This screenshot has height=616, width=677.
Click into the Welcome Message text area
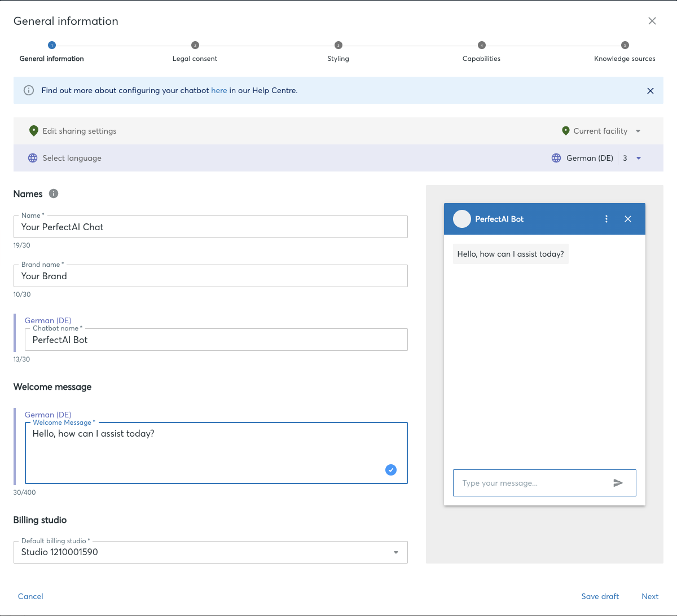tap(216, 453)
